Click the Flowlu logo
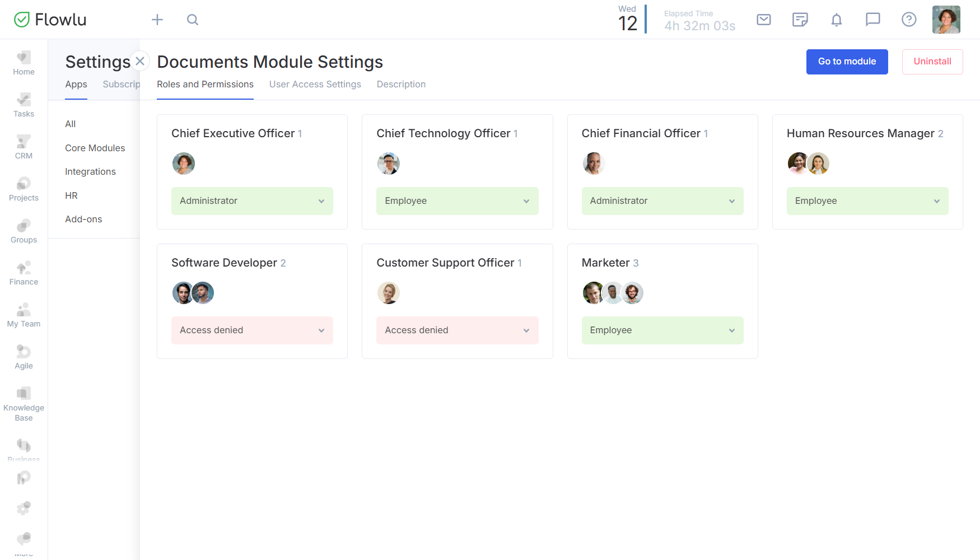The image size is (980, 560). (50, 20)
